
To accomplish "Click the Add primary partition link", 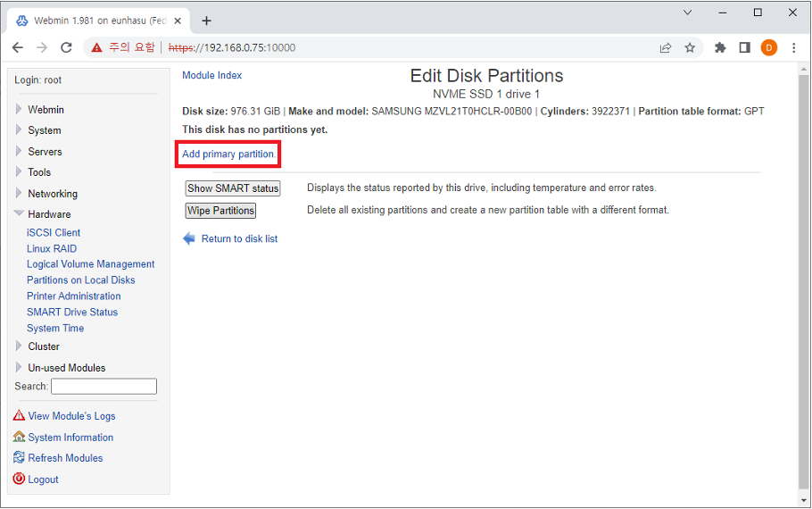I will (x=228, y=154).
